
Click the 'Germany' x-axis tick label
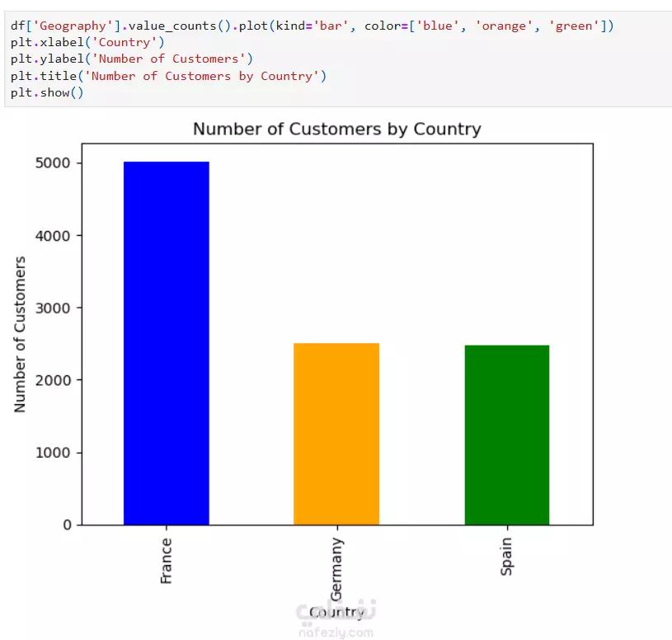click(x=337, y=569)
